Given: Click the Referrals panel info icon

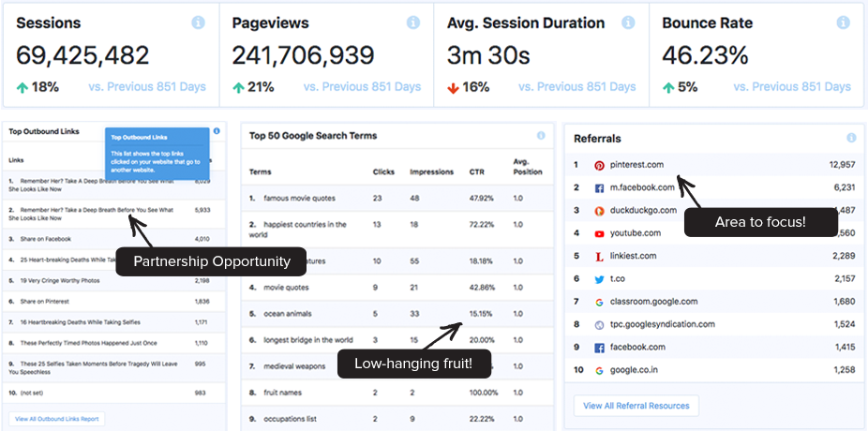Looking at the screenshot, I should tap(851, 139).
